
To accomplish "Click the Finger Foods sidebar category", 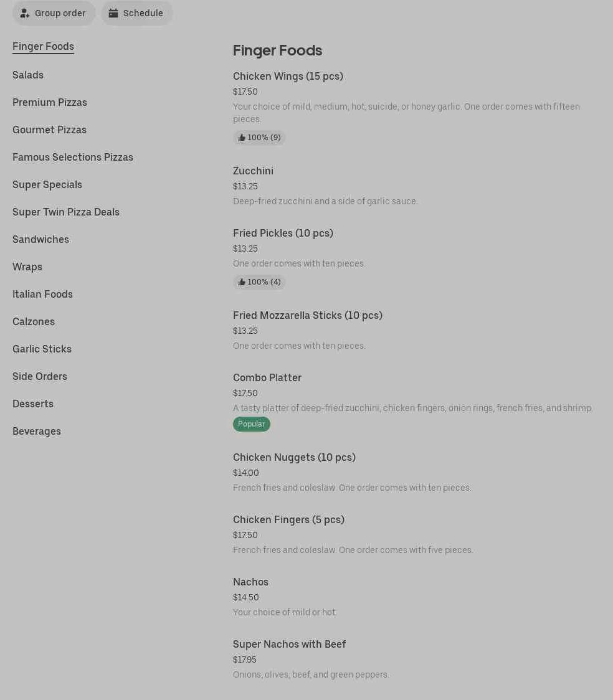I will point(43,46).
